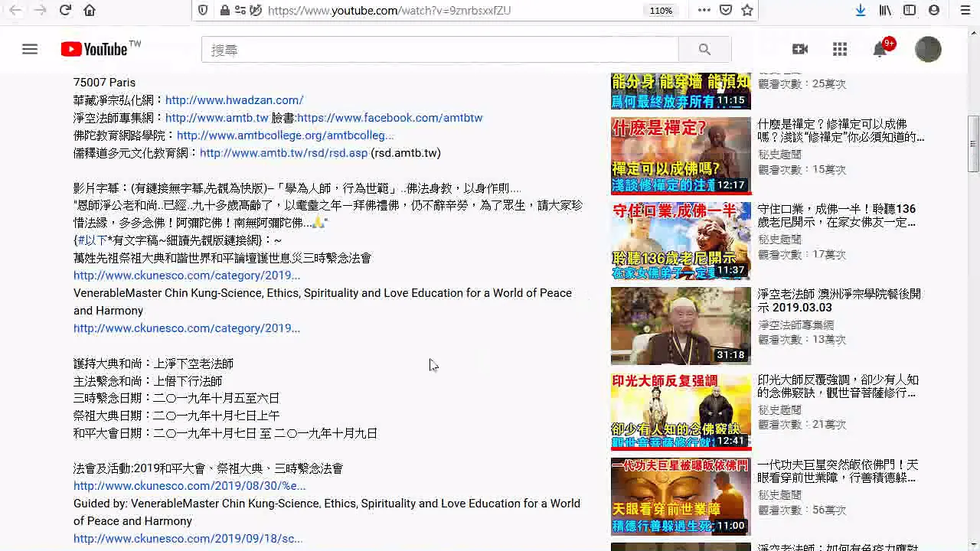Viewport: 980px width, 551px height.
Task: Open the 31:18 淨空老法師 video thumbnail
Action: [681, 325]
